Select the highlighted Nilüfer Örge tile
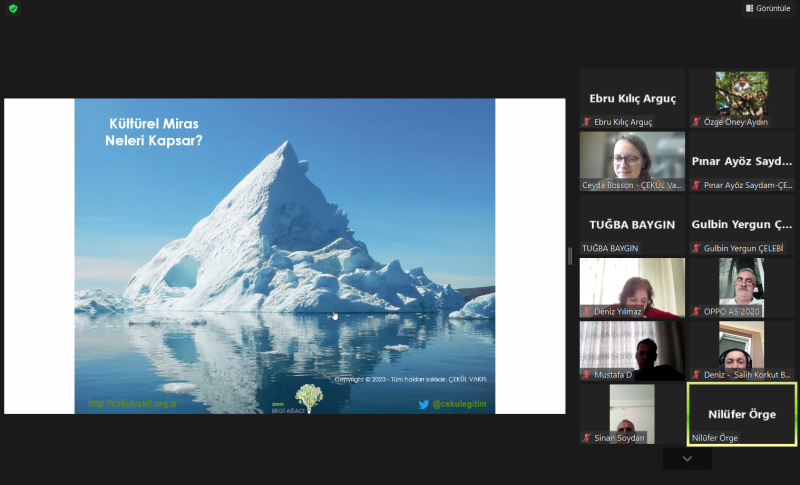Screen dimensions: 800x485 [741, 413]
